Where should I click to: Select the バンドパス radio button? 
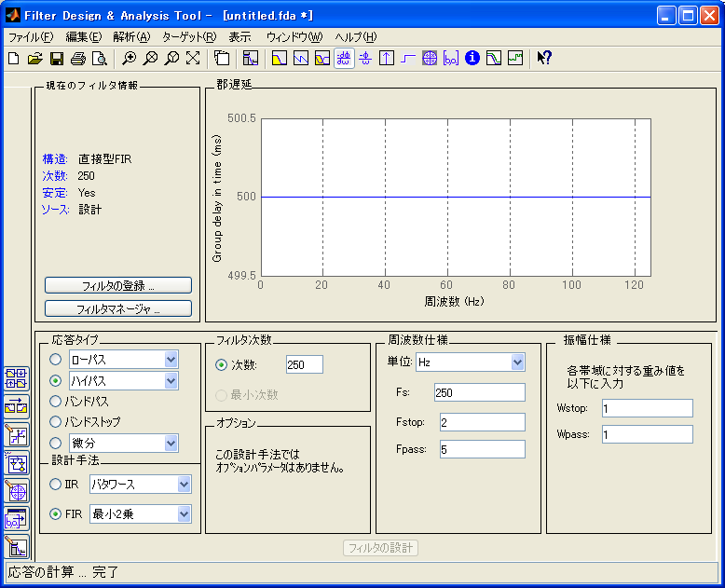pyautogui.click(x=56, y=402)
